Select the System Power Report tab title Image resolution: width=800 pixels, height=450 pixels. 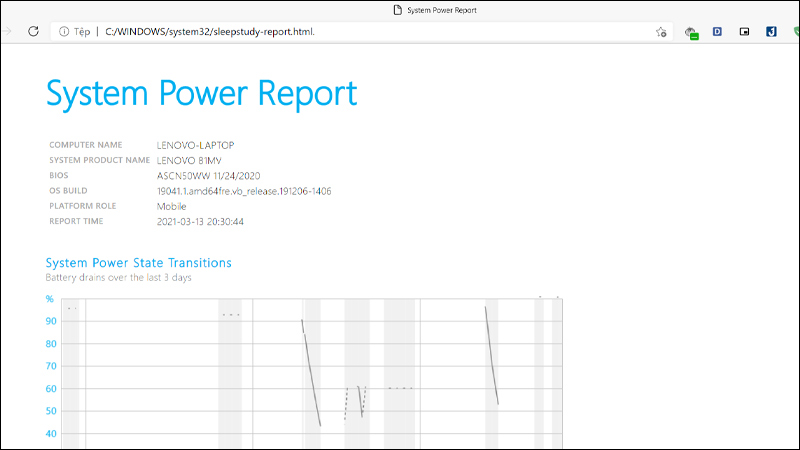click(442, 10)
